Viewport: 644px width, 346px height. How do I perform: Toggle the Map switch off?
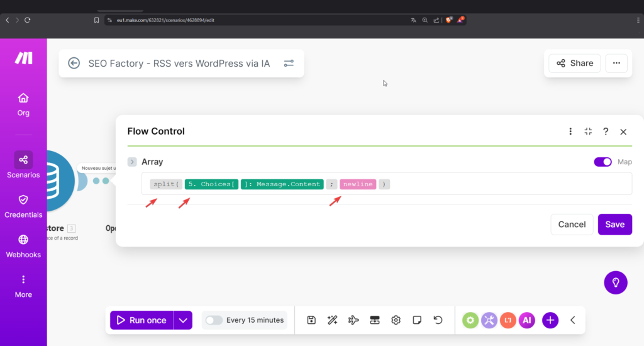tap(602, 162)
